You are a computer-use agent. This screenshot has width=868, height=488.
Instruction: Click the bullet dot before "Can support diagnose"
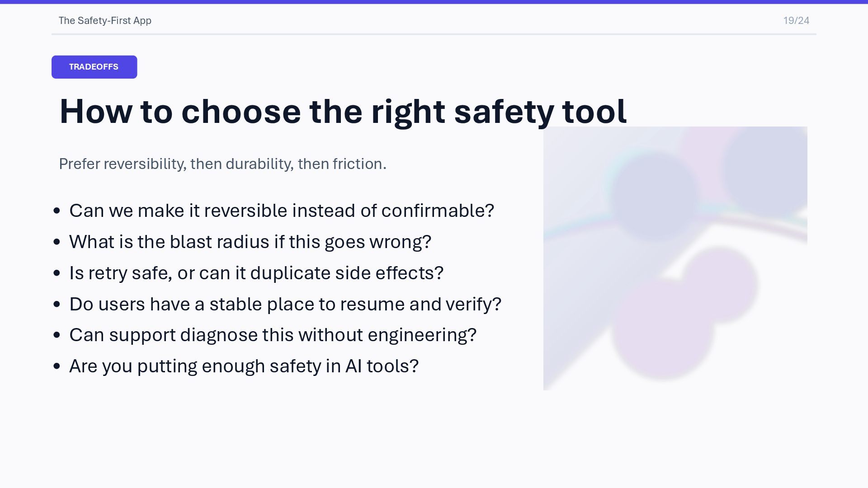(x=57, y=335)
